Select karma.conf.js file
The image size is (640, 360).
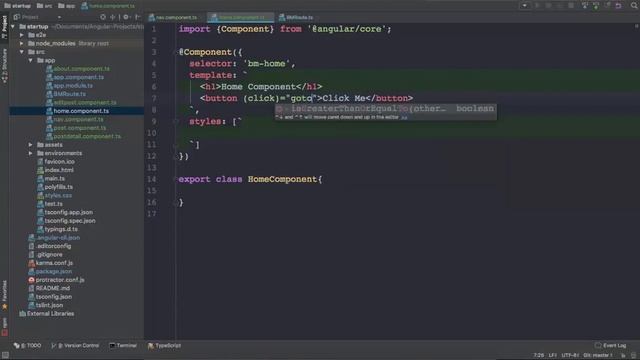50,263
